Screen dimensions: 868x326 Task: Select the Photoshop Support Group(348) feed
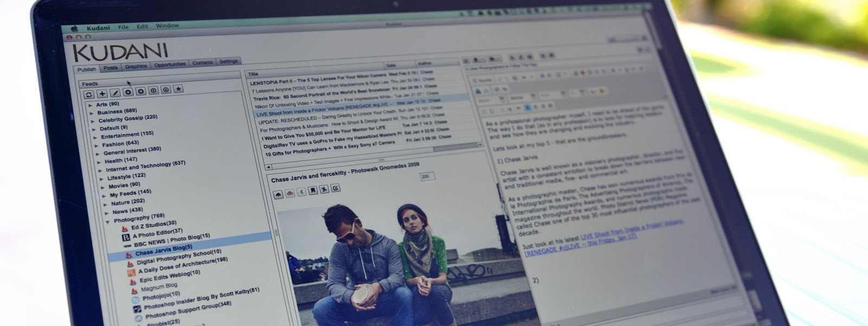[188, 310]
